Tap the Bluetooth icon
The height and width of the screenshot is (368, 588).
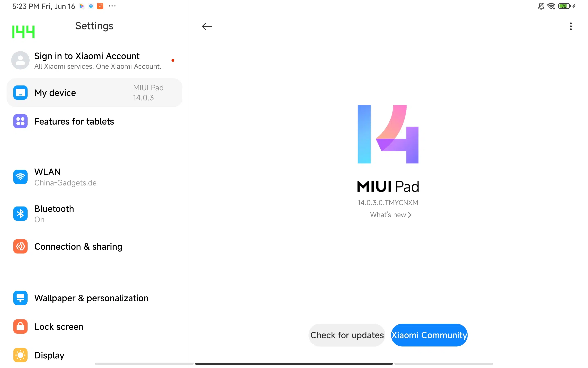click(x=20, y=214)
